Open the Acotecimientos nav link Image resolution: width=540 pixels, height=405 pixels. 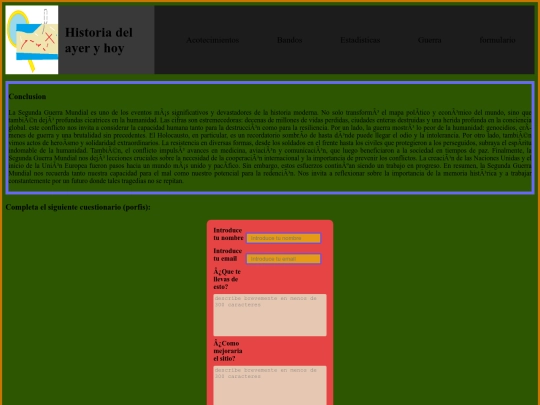point(212,40)
